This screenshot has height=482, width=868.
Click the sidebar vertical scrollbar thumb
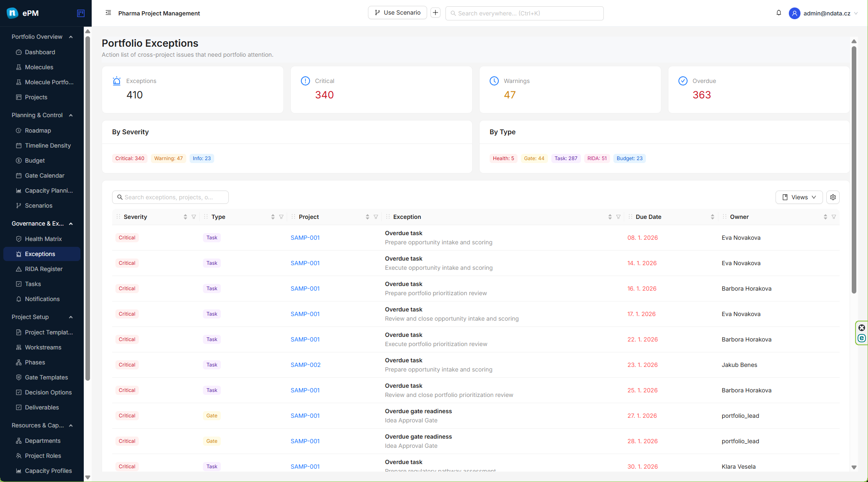tap(88, 208)
